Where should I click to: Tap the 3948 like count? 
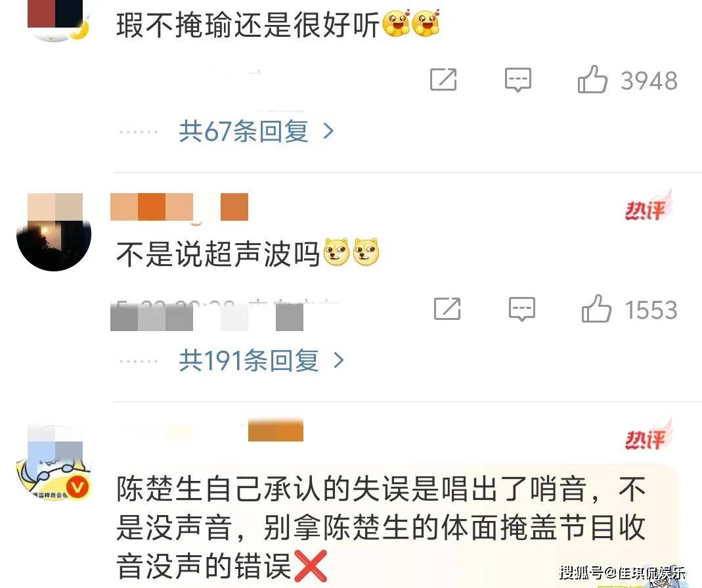click(x=649, y=81)
